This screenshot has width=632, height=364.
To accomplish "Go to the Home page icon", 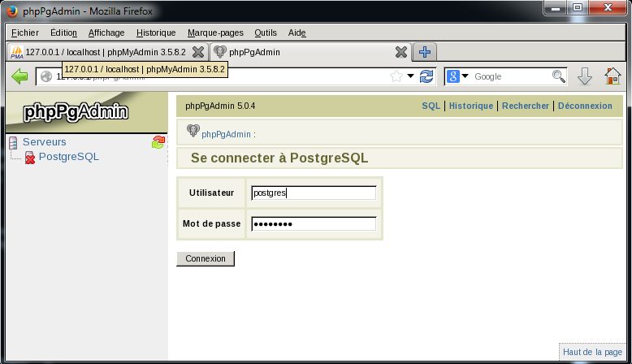I will click(x=613, y=76).
